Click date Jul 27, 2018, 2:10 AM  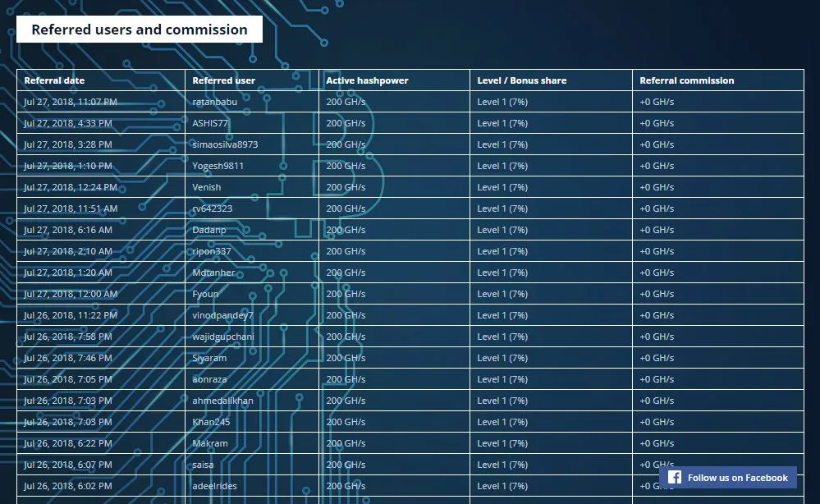coord(68,251)
